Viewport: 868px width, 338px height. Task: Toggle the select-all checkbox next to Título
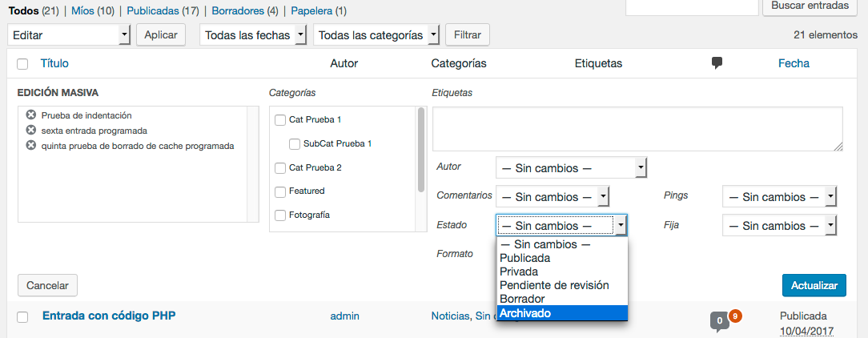(22, 64)
